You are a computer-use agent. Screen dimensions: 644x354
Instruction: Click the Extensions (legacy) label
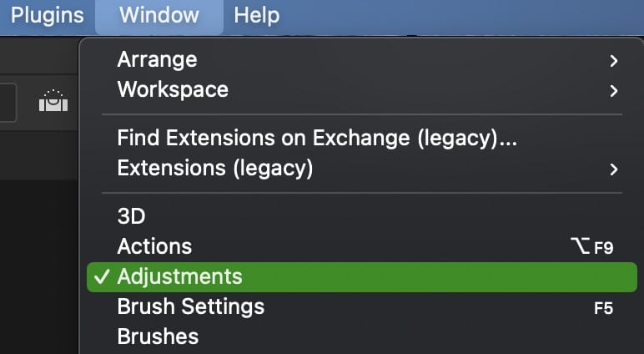click(215, 169)
